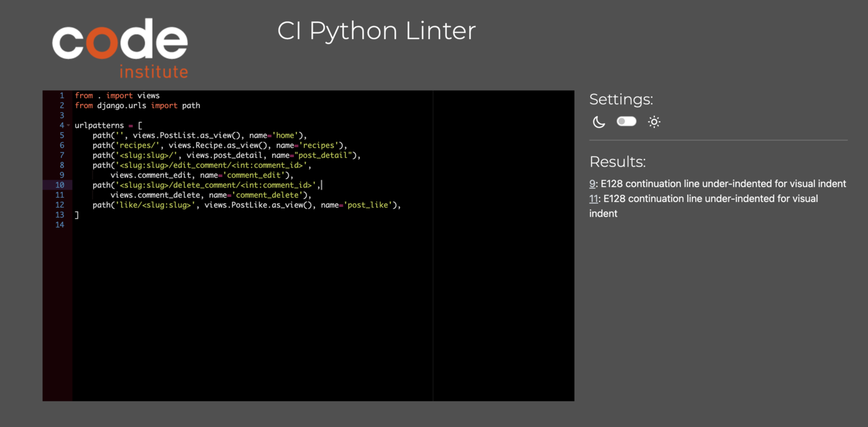Jump to line 11 error link
Viewport: 868px width, 427px height.
tap(593, 199)
